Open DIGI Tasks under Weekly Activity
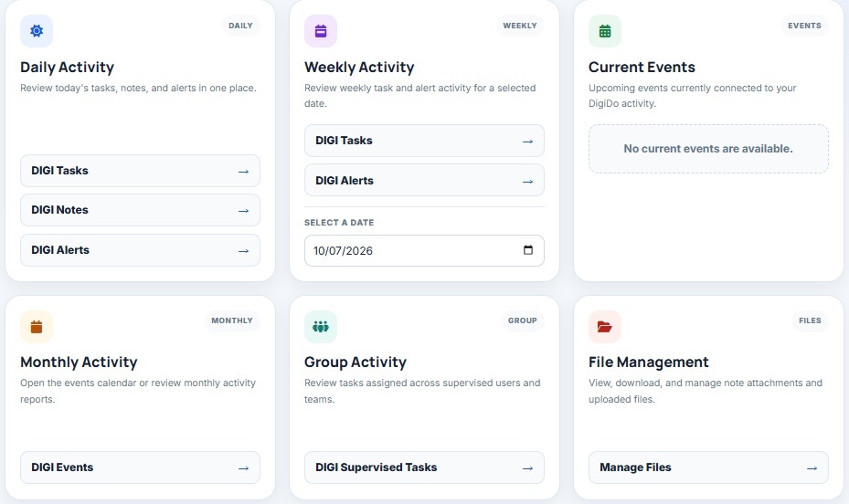849x504 pixels. (424, 141)
